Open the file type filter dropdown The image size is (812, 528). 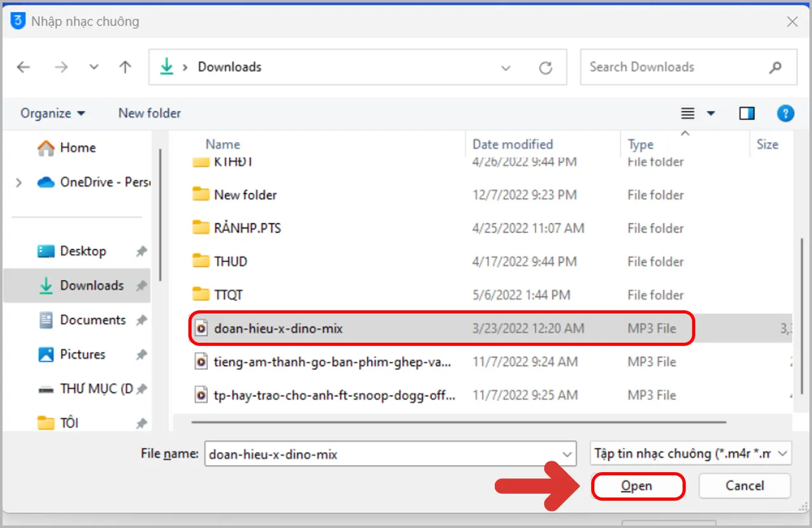pyautogui.click(x=691, y=454)
